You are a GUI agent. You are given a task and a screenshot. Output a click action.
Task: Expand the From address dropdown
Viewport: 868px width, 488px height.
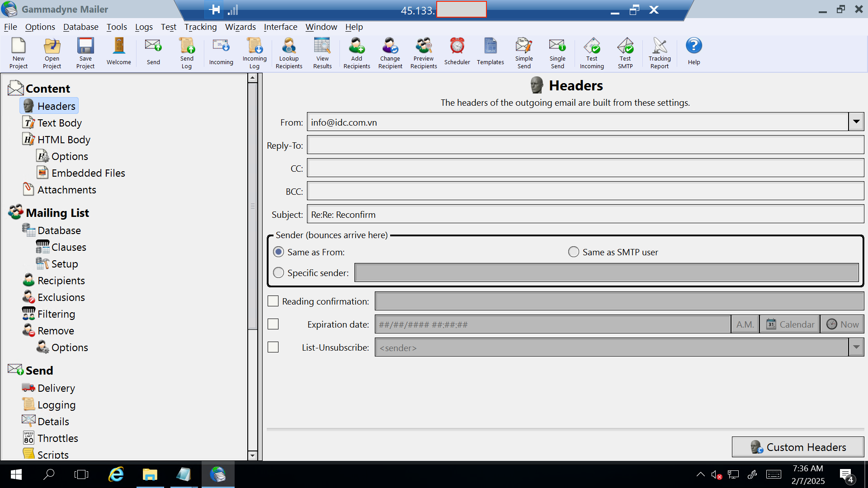(856, 122)
